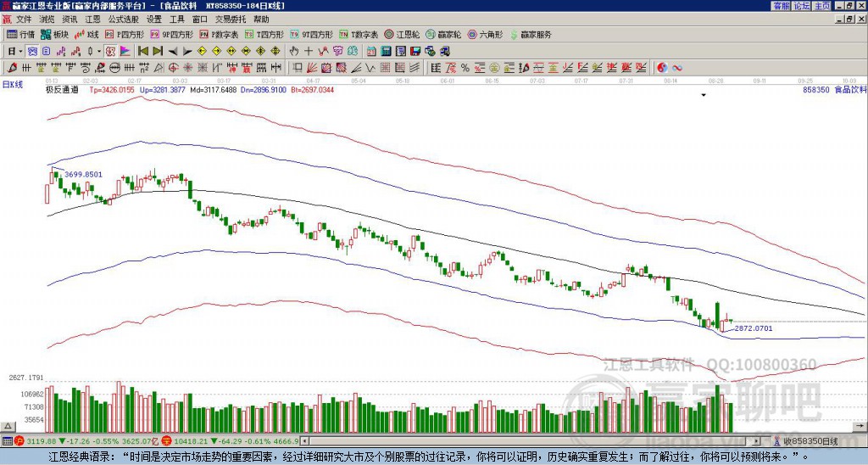The image size is (868, 465).
Task: Open the calculator icon
Action: (x=386, y=52)
